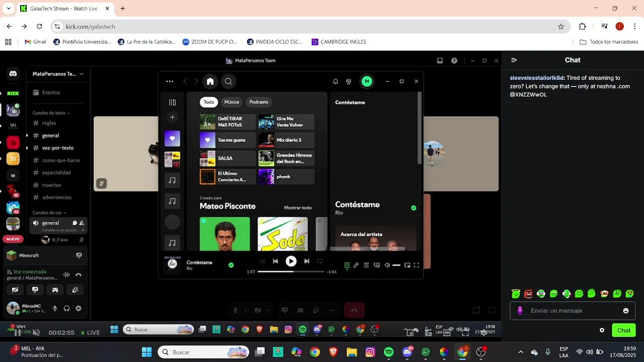Viewport: 644px width, 362px height.
Task: Send message with green Chat button
Action: 624,330
